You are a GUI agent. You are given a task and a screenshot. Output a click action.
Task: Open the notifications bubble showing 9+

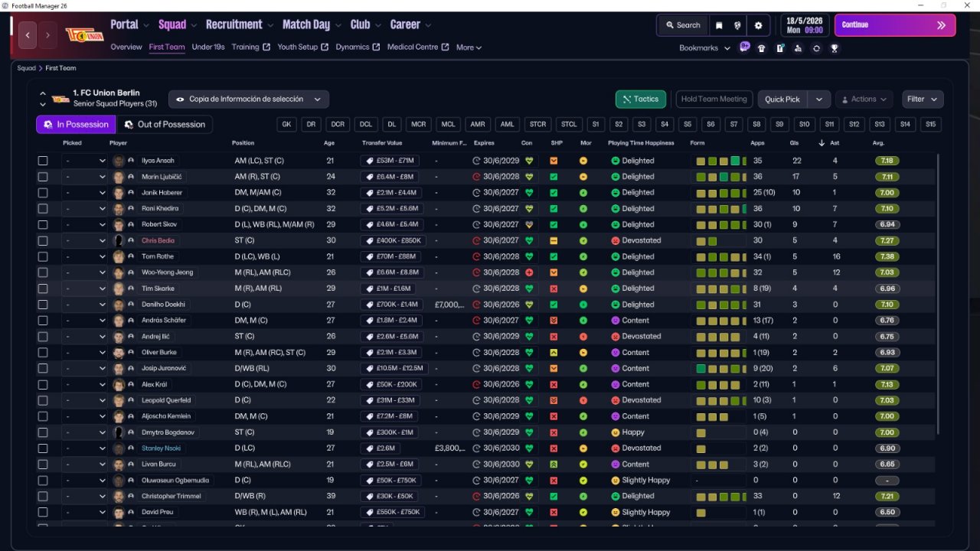(744, 47)
